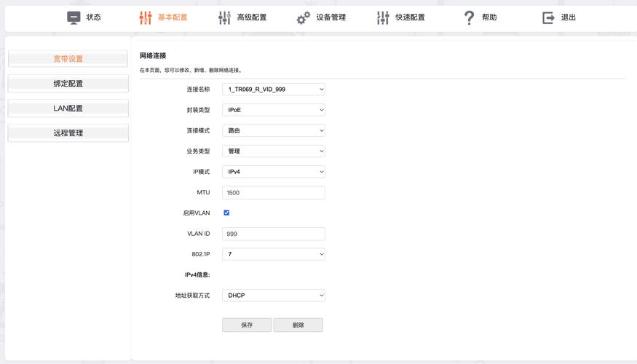Click the orange sliders icon for 基本配置
Viewport: 637px width, 364px height.
[x=146, y=17]
